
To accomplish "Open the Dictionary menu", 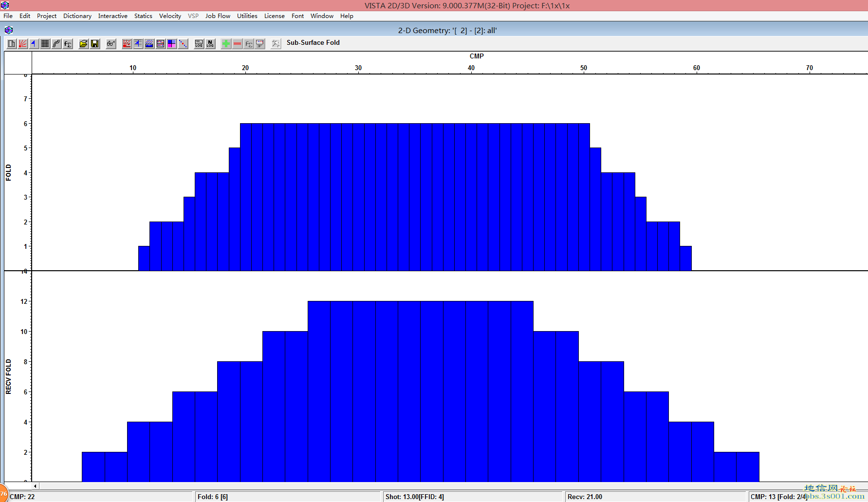I will tap(77, 16).
